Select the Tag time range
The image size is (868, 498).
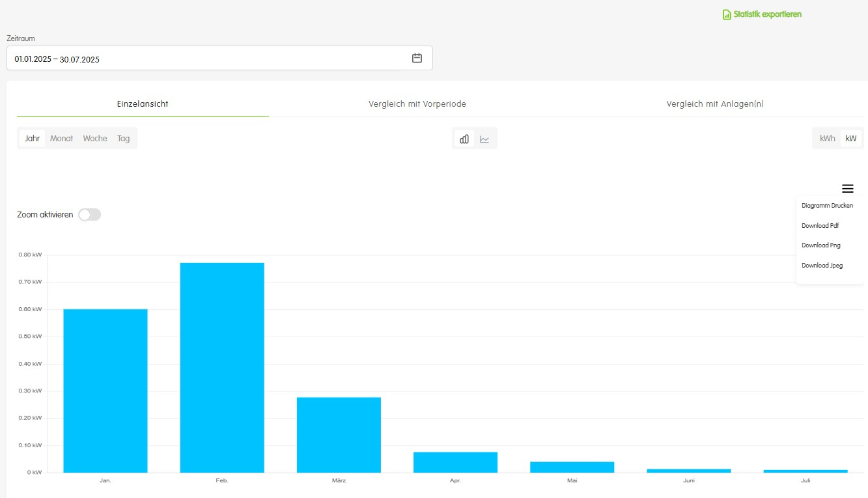coord(124,139)
